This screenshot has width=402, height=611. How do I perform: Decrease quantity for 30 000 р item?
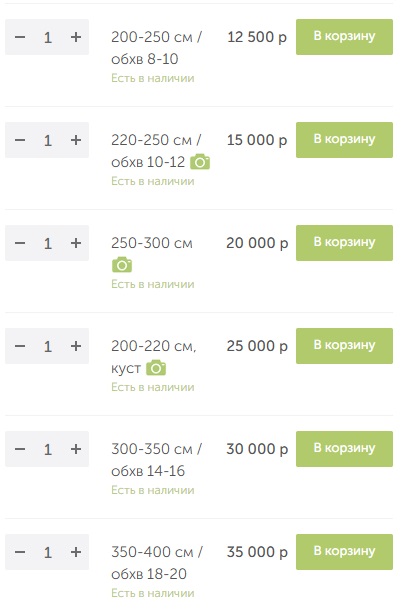[20, 449]
